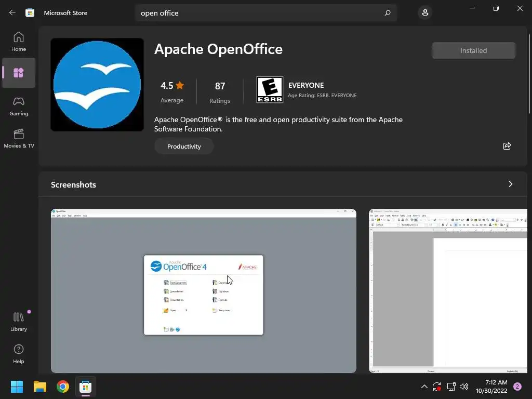Launch Google Chrome from the taskbar
This screenshot has height=399, width=532.
(63, 387)
